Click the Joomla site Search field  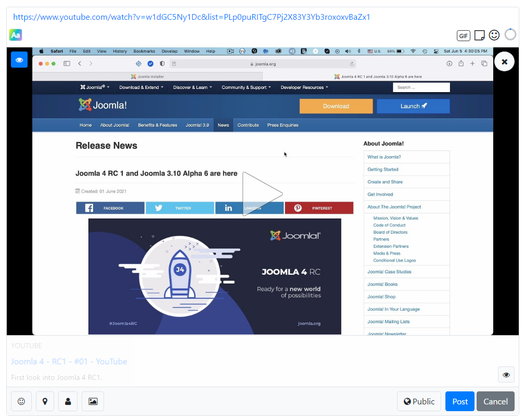421,87
